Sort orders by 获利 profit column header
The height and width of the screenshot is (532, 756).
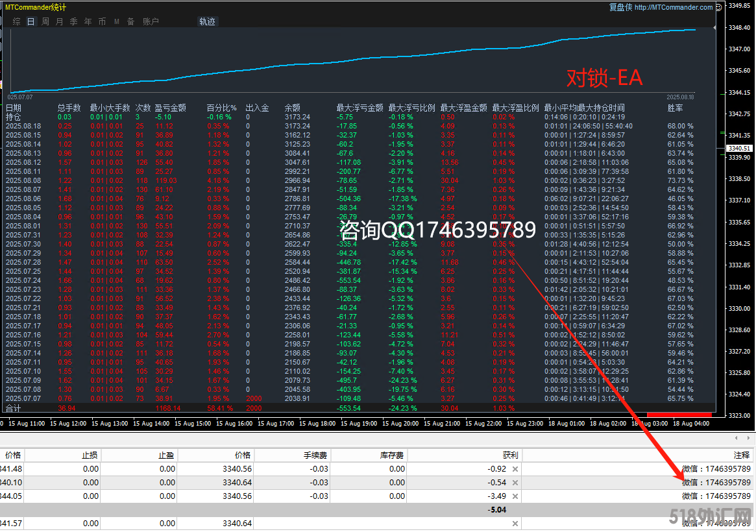point(510,455)
